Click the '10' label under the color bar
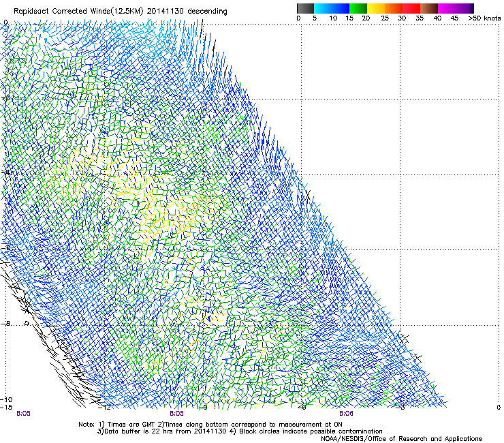The height and width of the screenshot is (443, 504). (x=333, y=18)
